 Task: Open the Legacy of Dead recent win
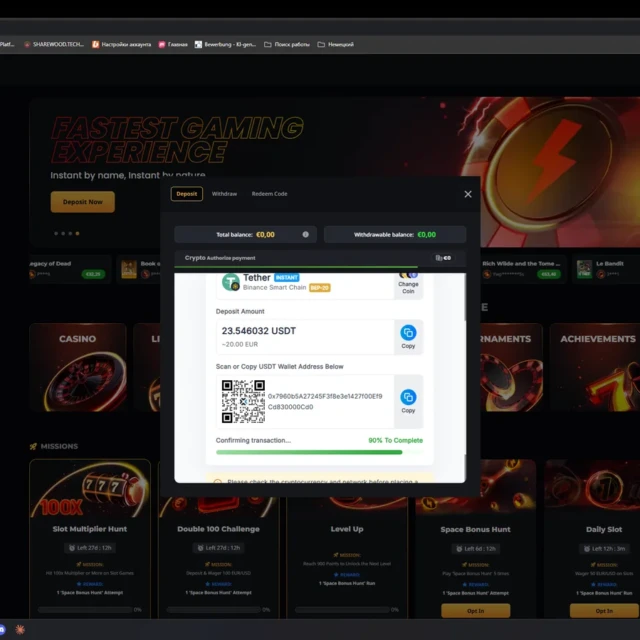click(69, 269)
